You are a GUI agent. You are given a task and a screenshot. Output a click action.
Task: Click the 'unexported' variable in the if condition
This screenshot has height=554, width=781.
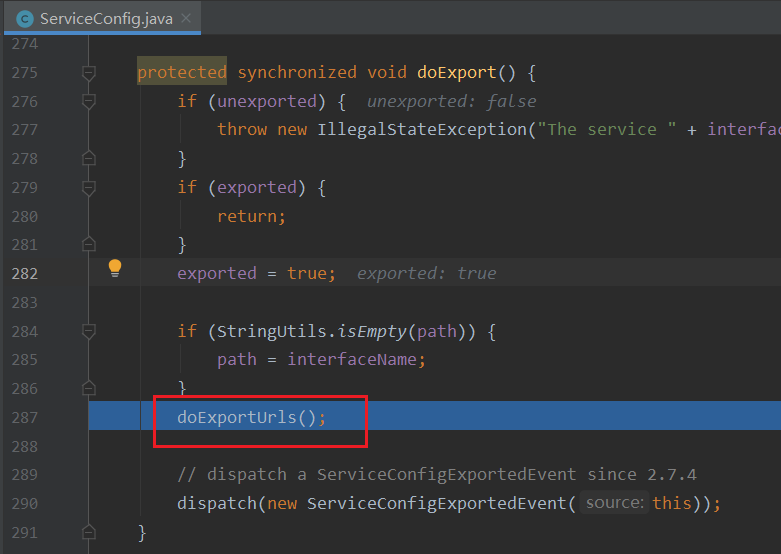pyautogui.click(x=267, y=101)
